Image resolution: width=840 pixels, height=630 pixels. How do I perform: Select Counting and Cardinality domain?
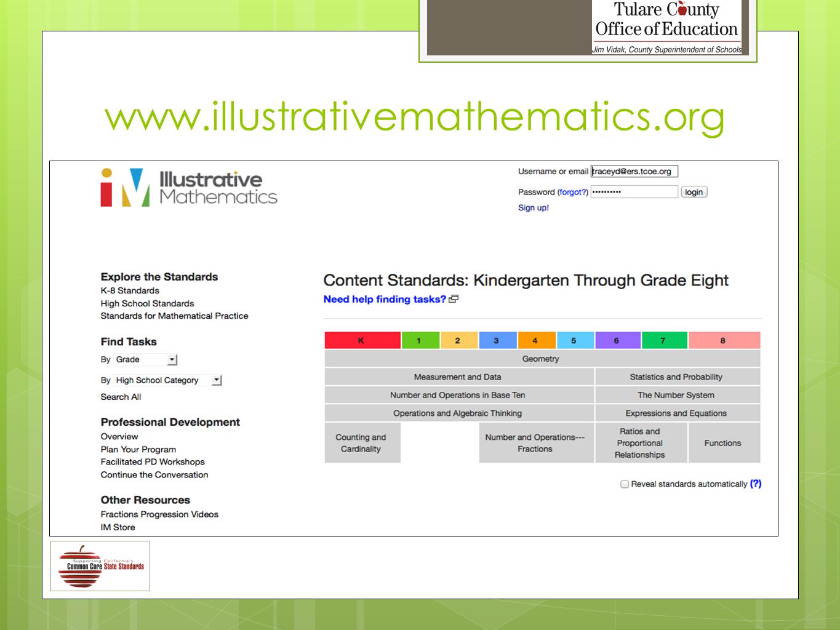coord(362,443)
